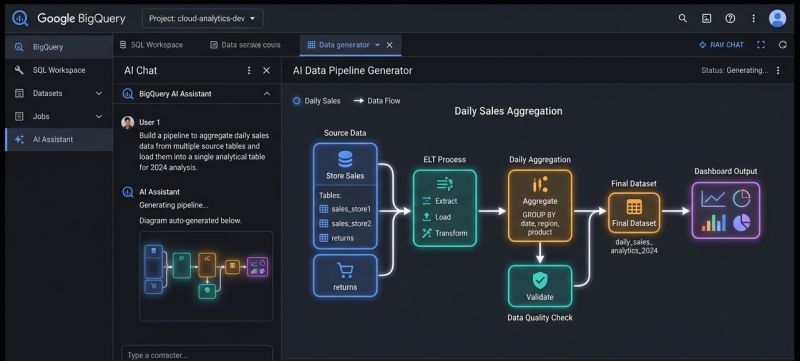Collapse the BigQuery AI Assistant section
The height and width of the screenshot is (361, 800).
(x=267, y=94)
